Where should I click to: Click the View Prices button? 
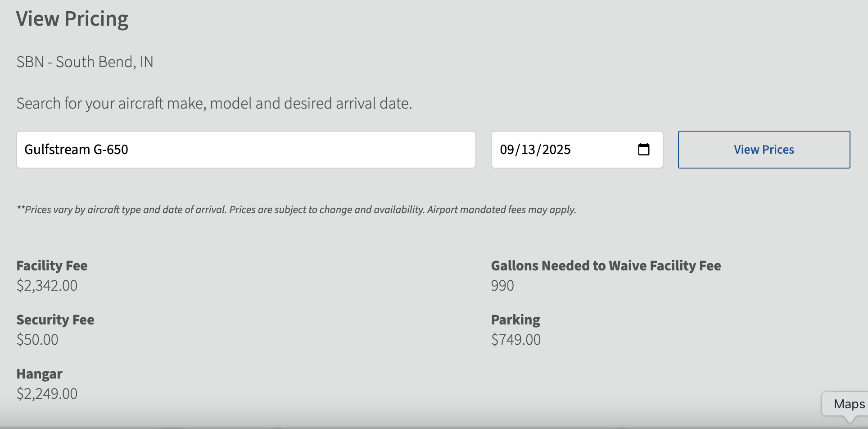pyautogui.click(x=763, y=149)
